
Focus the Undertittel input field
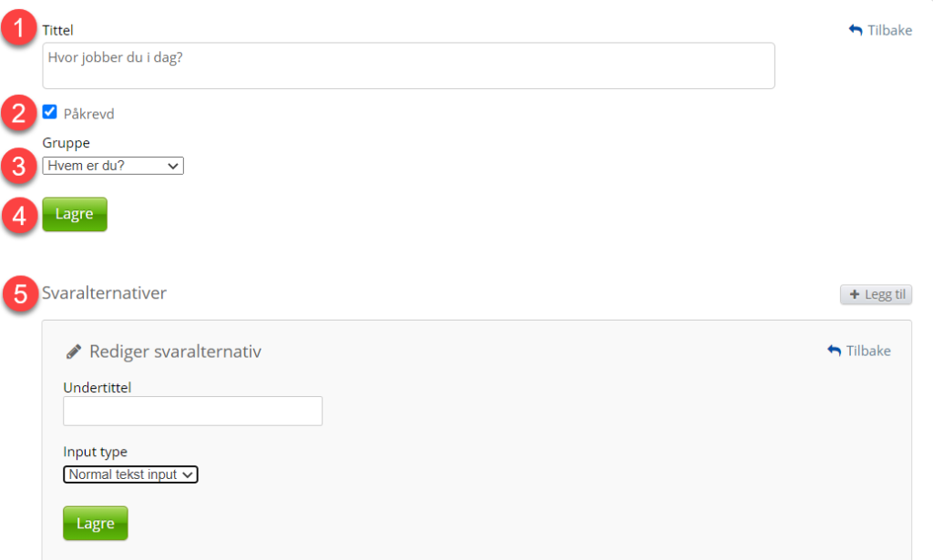[192, 411]
